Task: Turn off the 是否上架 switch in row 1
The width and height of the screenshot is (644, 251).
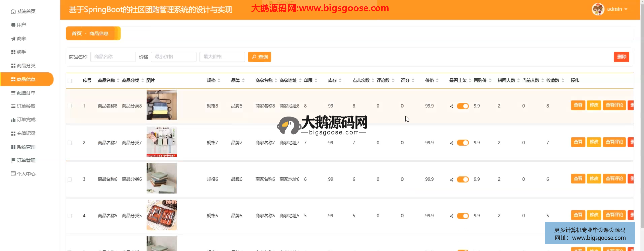Action: pyautogui.click(x=463, y=106)
